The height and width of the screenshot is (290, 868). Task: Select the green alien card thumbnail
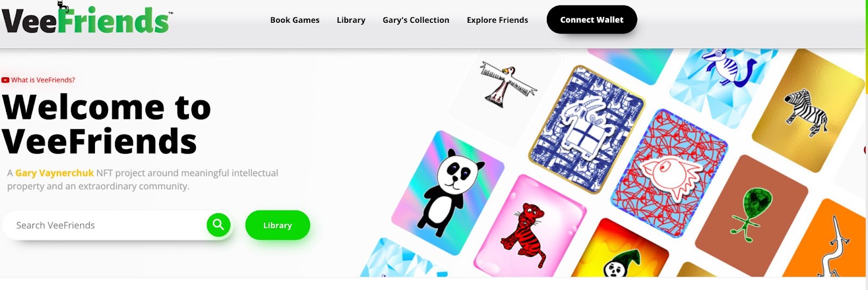click(x=751, y=215)
